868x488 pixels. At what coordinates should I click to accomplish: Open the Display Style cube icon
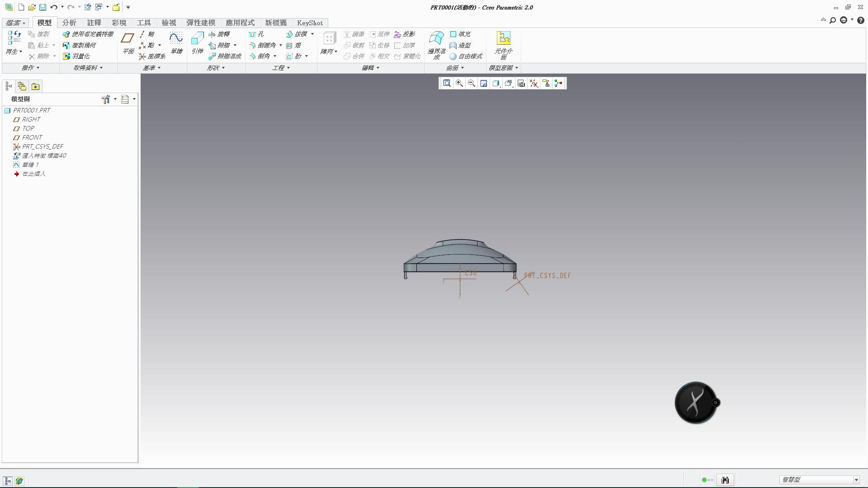click(496, 83)
